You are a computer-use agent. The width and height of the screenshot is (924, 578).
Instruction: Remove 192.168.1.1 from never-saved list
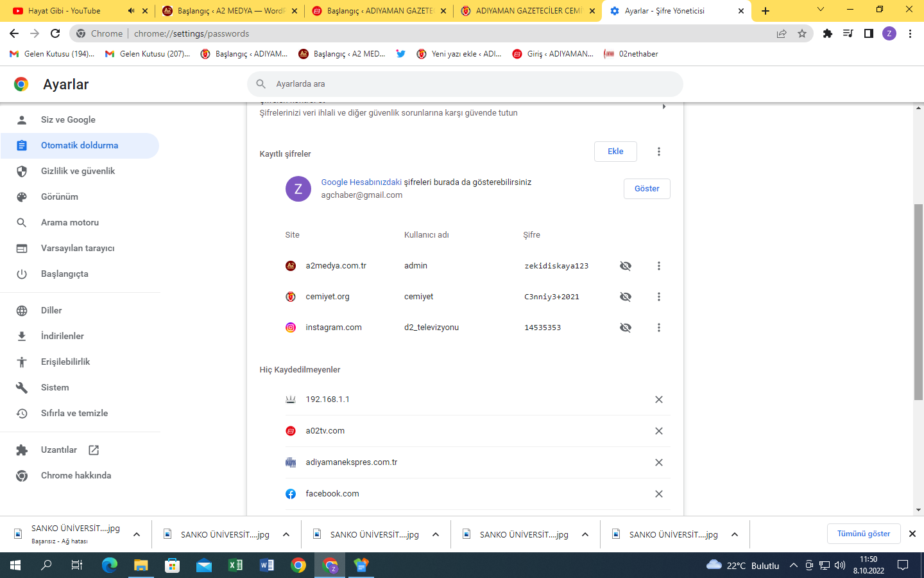pos(658,399)
